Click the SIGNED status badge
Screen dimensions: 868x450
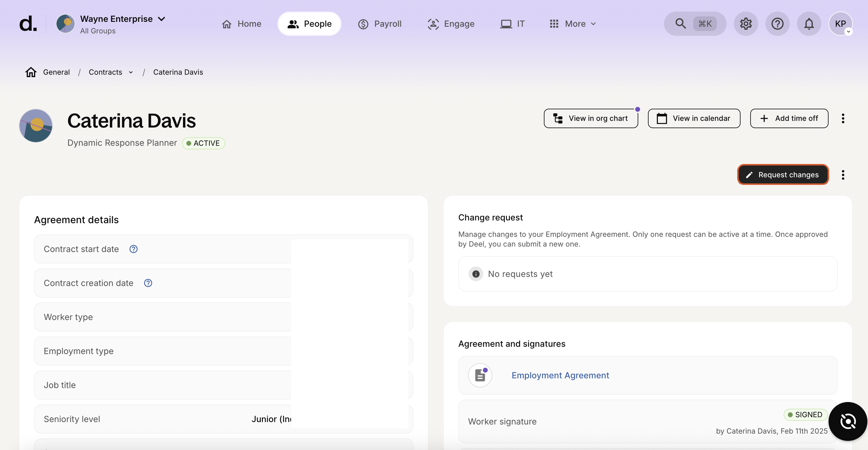tap(805, 414)
